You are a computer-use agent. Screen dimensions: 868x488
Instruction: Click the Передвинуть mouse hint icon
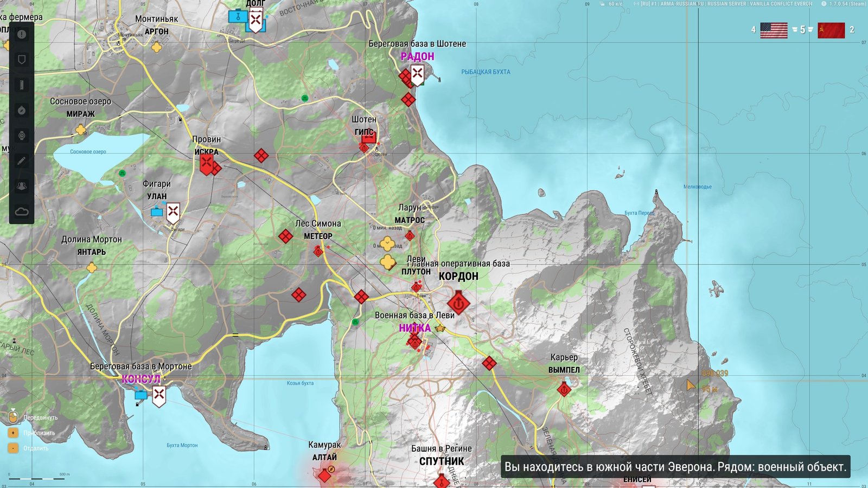coord(14,418)
